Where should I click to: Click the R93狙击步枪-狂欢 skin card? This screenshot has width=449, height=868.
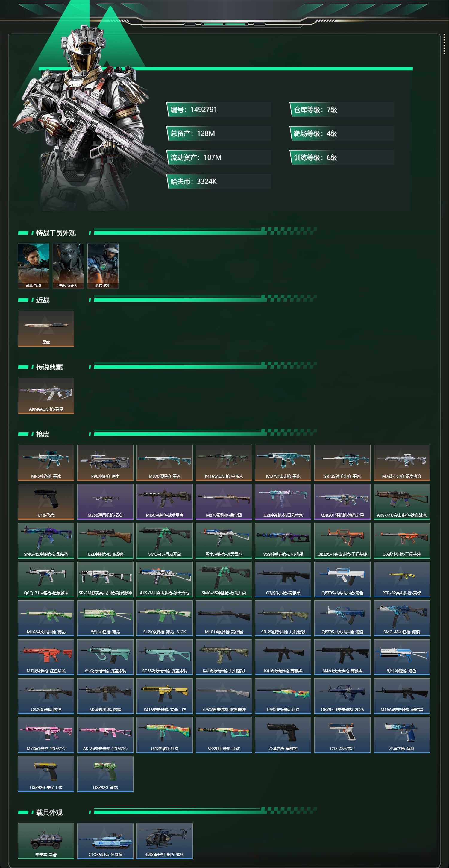point(283,696)
